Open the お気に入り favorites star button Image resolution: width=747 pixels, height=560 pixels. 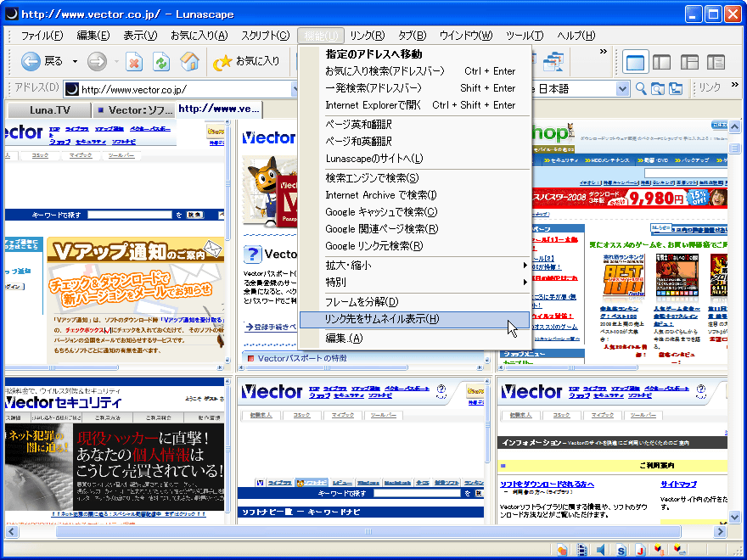(246, 61)
